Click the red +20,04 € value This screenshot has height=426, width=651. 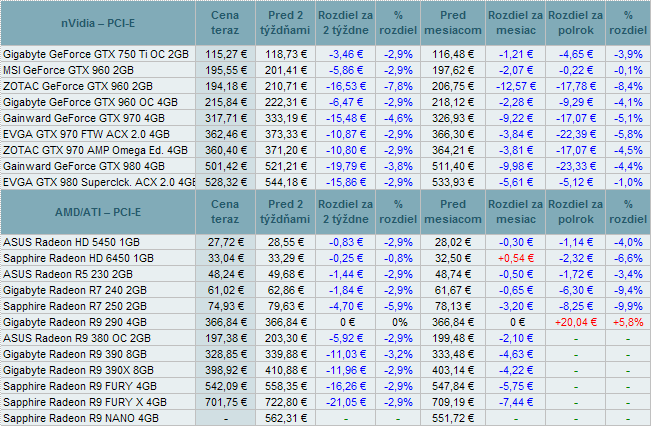point(575,323)
